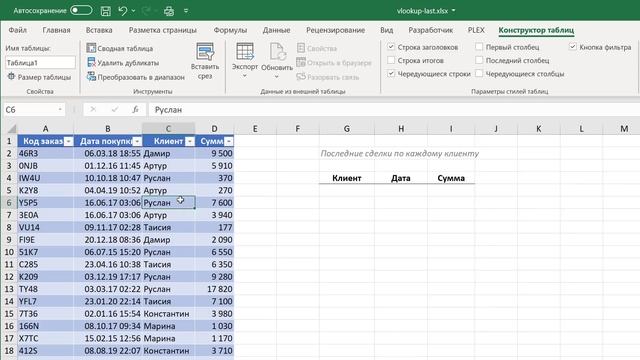The height and width of the screenshot is (360, 640).
Task: Open Код заказа filter dropdown
Action: click(68, 142)
